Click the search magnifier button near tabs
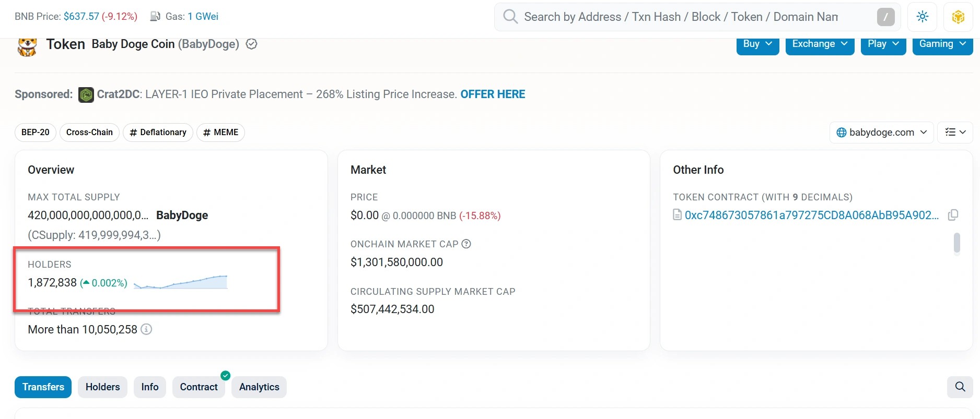 [x=960, y=387]
